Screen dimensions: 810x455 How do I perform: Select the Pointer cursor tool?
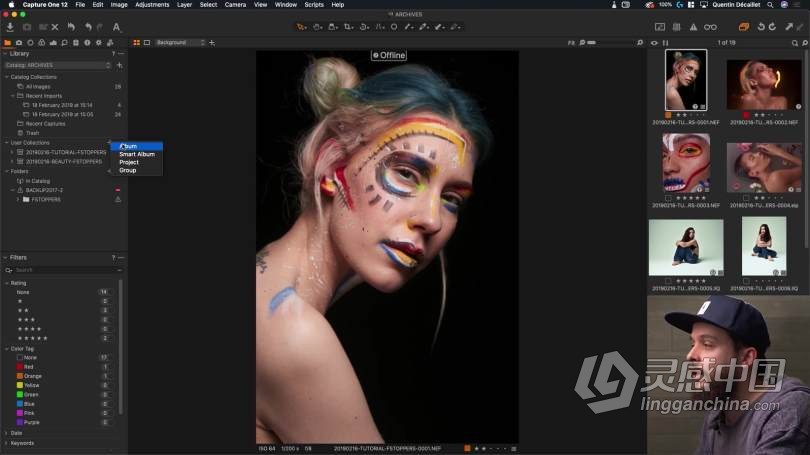click(x=301, y=27)
